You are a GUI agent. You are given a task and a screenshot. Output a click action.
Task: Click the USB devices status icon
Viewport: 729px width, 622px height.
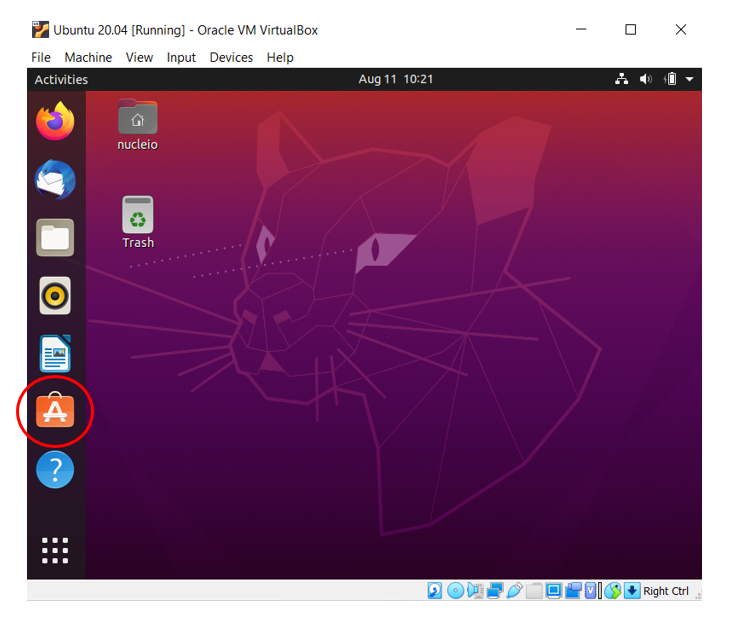(515, 590)
